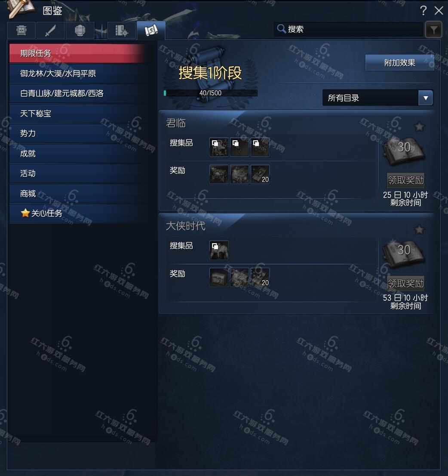Select first collectible item under 君临
Viewport: 448px width, 476px height.
219,147
